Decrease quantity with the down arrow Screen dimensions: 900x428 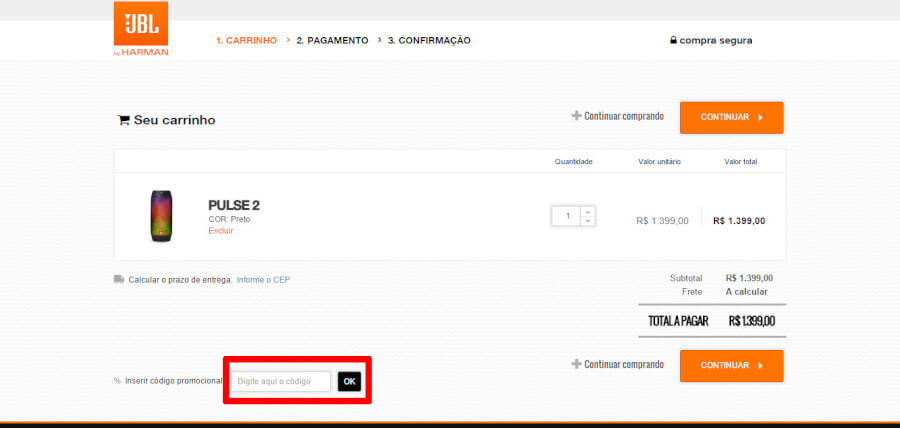(x=587, y=221)
